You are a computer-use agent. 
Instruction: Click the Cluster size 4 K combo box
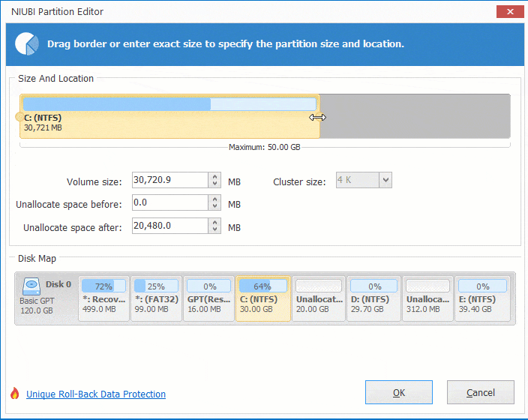pos(364,180)
